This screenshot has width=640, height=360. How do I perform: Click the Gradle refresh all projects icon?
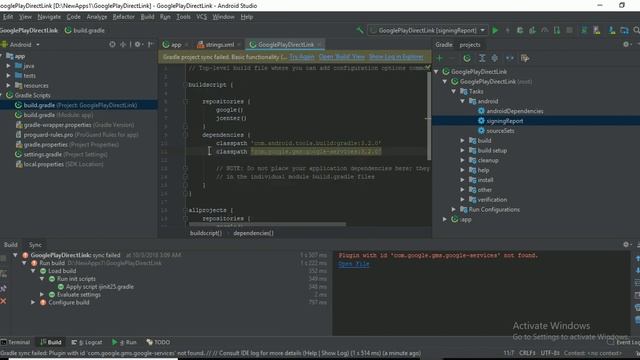pyautogui.click(x=467, y=58)
